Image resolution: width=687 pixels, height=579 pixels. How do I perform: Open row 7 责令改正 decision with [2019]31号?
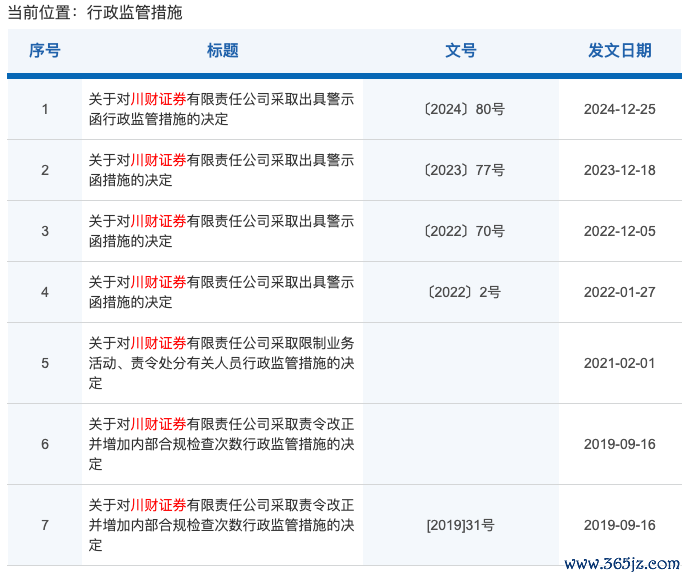click(x=221, y=525)
